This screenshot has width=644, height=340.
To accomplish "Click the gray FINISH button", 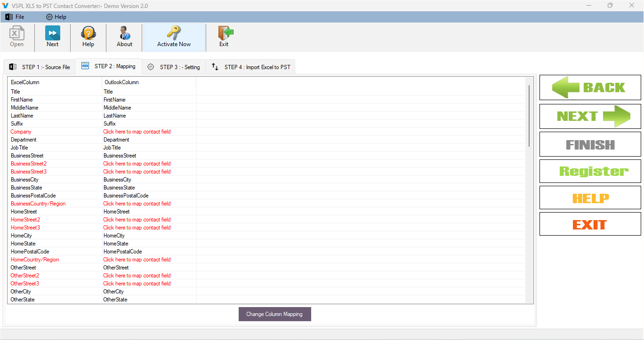I will pyautogui.click(x=590, y=144).
